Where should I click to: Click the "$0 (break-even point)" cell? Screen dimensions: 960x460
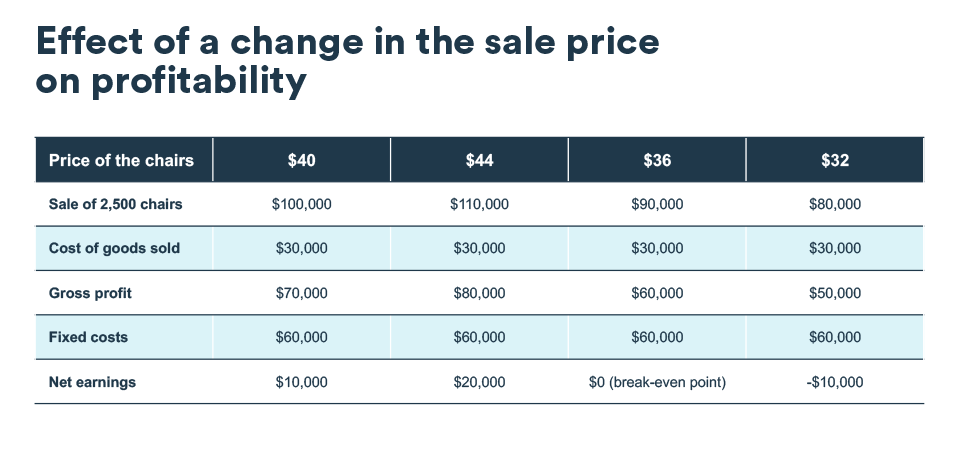click(x=657, y=382)
